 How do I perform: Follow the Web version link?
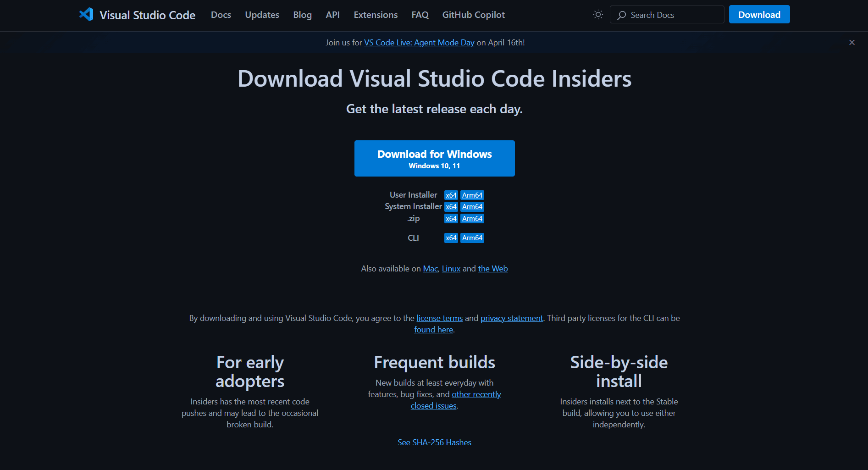point(493,269)
